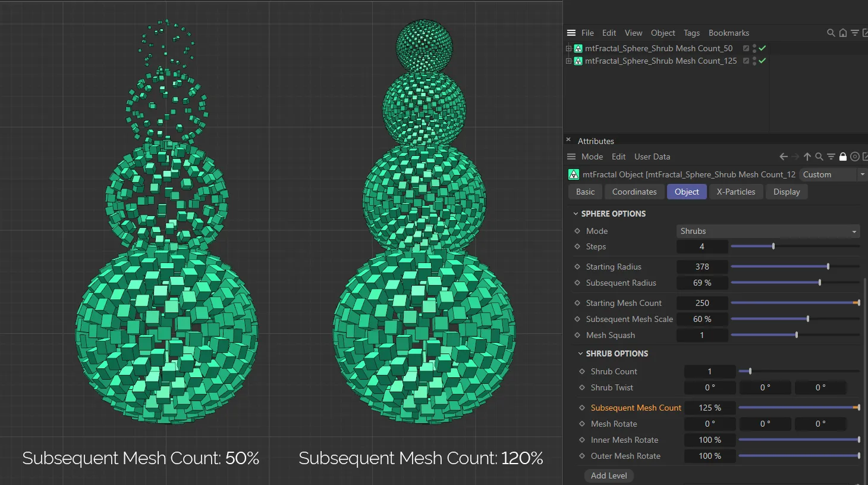Click the filter icon in the Attributes toolbar
The height and width of the screenshot is (485, 868).
[x=831, y=157]
